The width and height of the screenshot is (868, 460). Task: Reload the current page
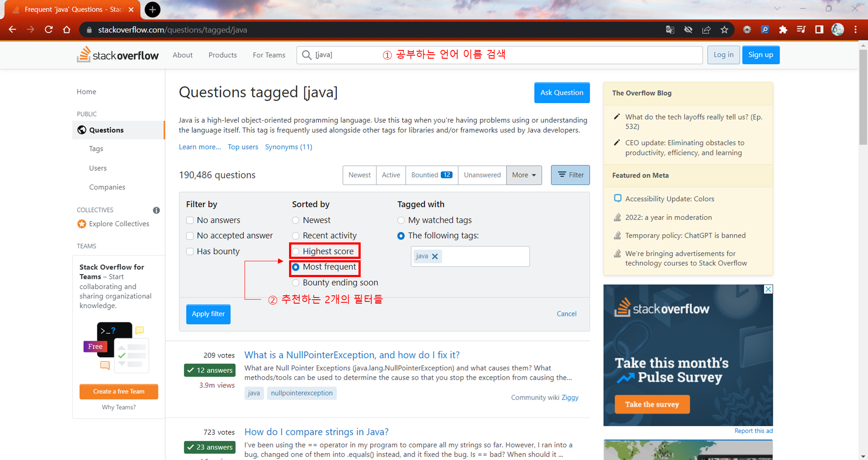pos(49,30)
